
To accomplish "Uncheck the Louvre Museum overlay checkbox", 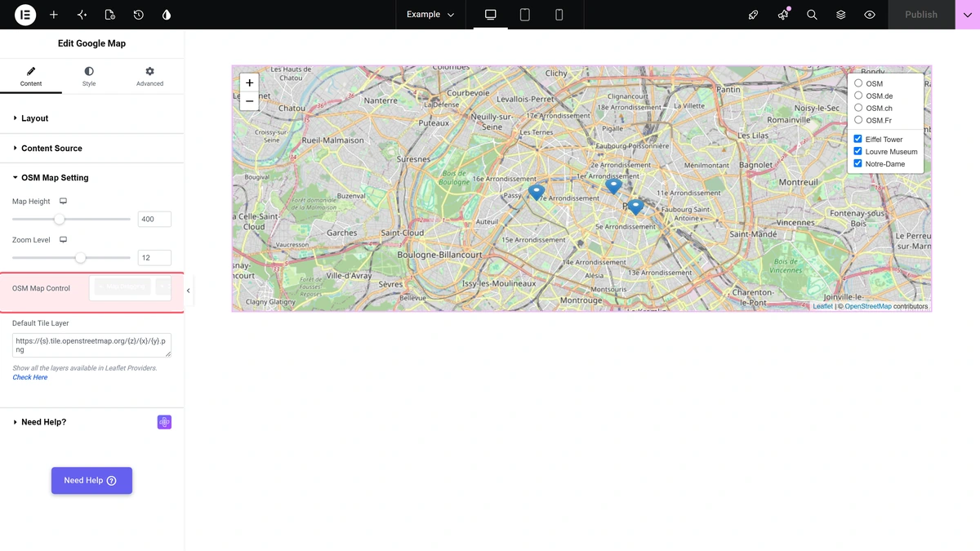I will point(858,151).
